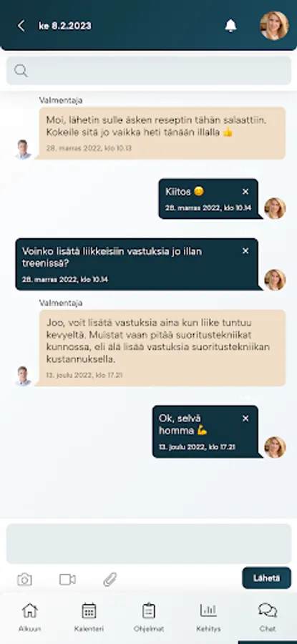Select the Chat tab
This screenshot has width=297, height=644.
tap(268, 618)
